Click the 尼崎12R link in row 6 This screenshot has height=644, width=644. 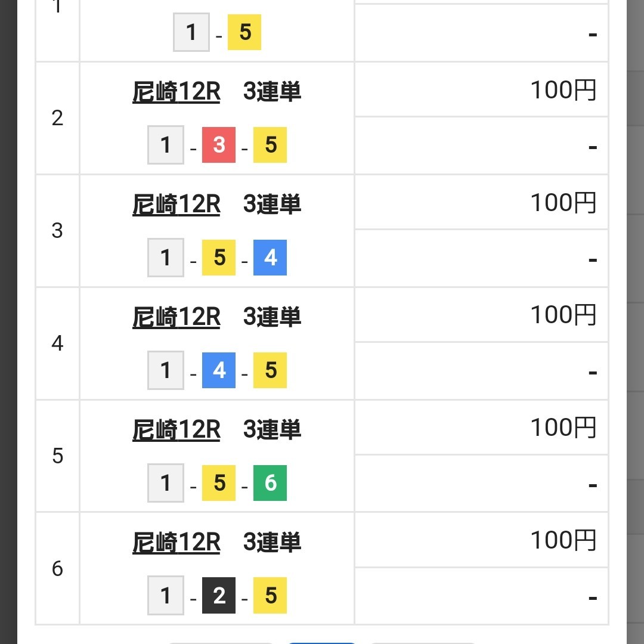176,543
